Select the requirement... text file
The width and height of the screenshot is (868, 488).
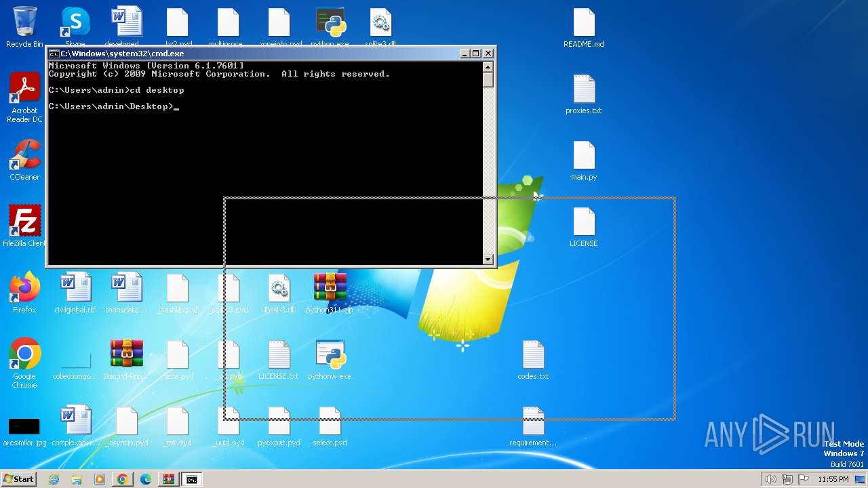533,426
